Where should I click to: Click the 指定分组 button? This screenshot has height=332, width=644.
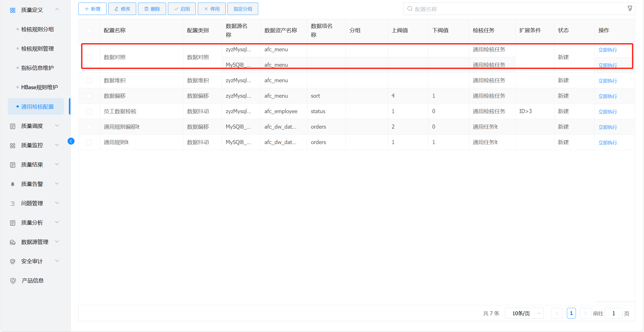pos(242,9)
